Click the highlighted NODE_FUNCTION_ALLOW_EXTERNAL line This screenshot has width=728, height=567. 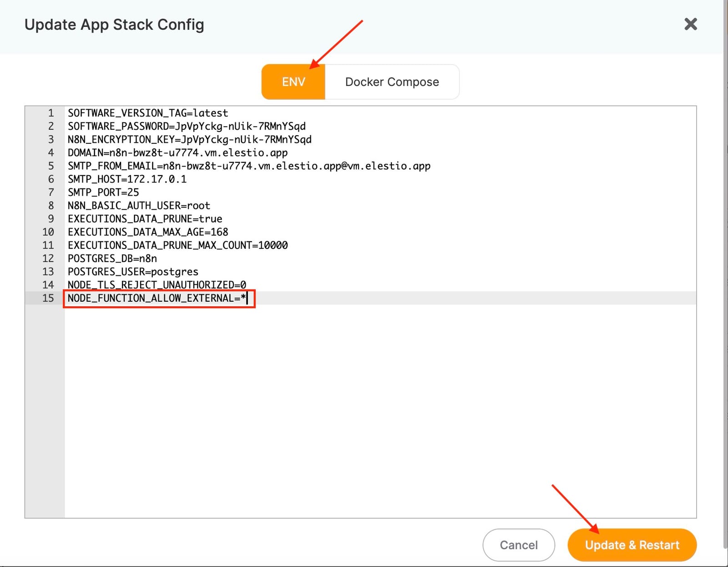157,298
